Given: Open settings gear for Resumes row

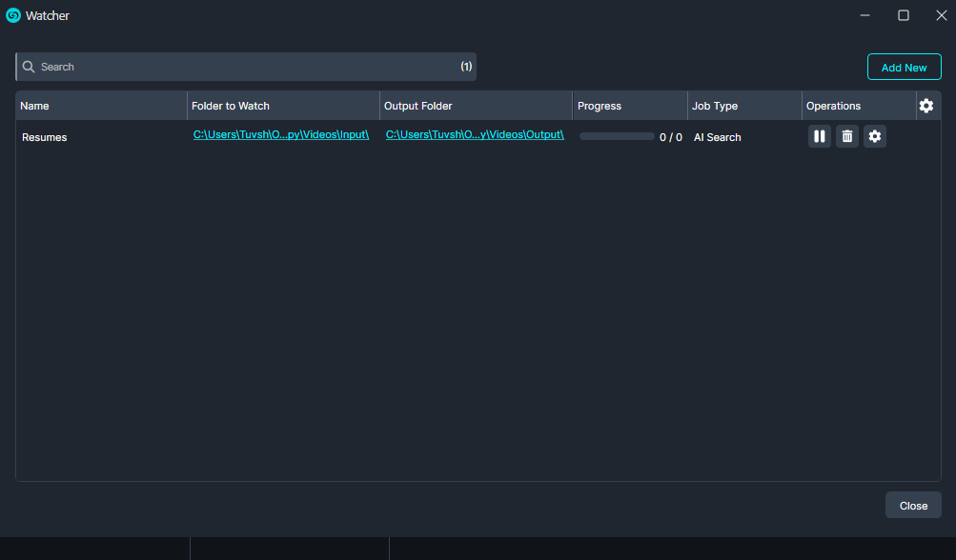Looking at the screenshot, I should pos(874,136).
